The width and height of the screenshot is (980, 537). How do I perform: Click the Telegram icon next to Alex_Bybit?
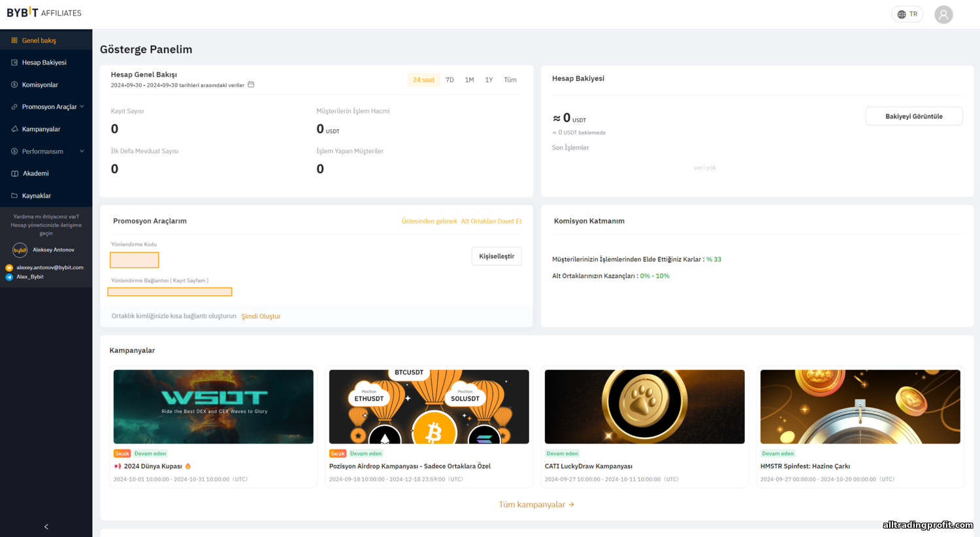tap(9, 277)
